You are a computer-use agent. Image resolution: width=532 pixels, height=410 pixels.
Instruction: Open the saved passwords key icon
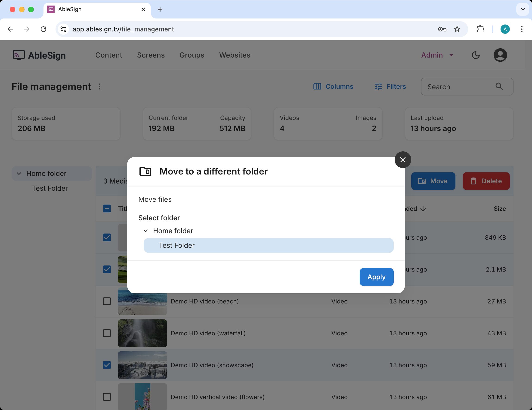442,29
